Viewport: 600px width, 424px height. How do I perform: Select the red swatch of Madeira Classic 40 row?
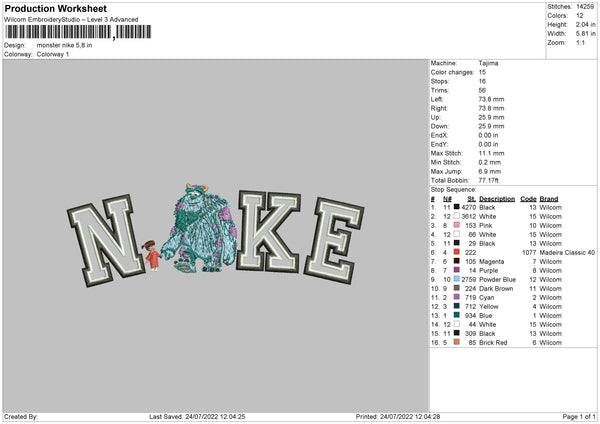457,252
